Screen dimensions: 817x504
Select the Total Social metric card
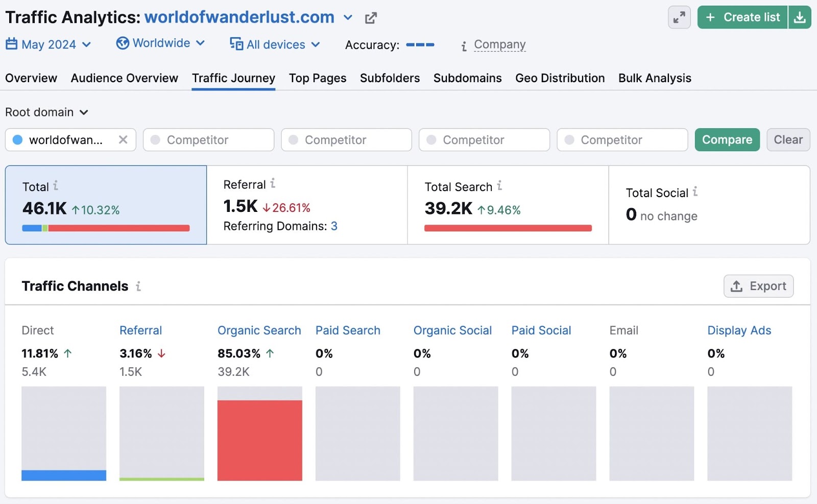[709, 205]
